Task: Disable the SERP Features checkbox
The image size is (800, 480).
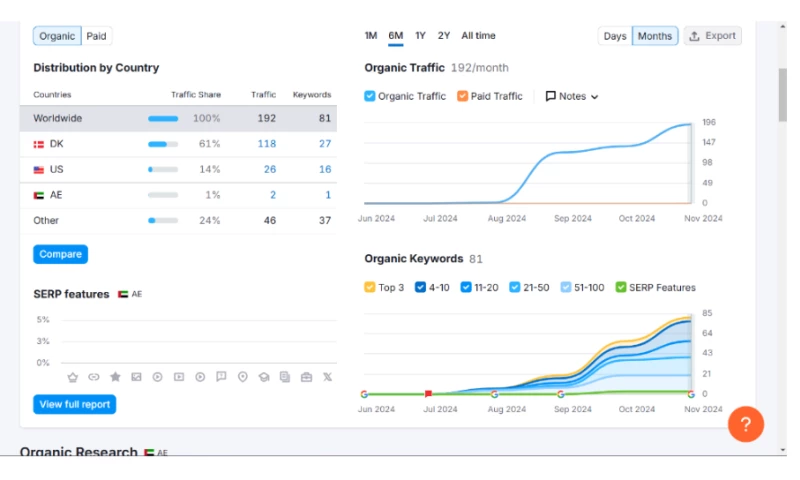Action: (x=621, y=287)
